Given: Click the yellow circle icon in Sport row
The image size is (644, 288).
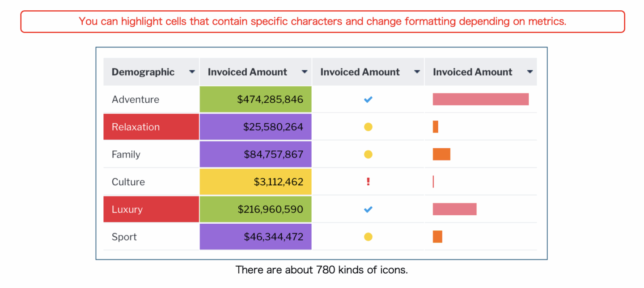Looking at the screenshot, I should 368,237.
